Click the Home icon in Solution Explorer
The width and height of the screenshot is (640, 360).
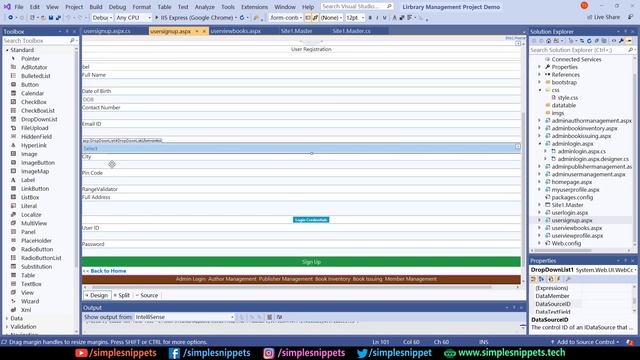click(549, 41)
